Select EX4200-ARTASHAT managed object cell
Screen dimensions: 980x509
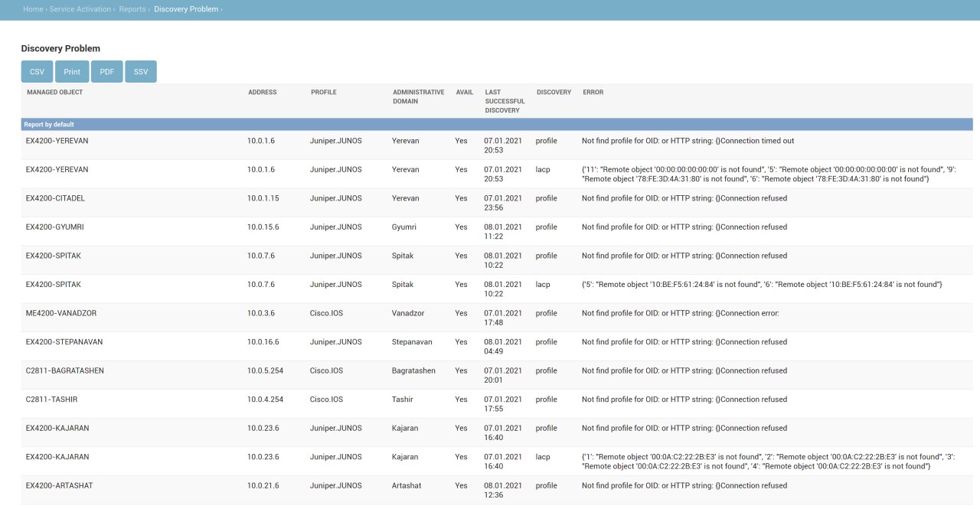click(x=59, y=486)
